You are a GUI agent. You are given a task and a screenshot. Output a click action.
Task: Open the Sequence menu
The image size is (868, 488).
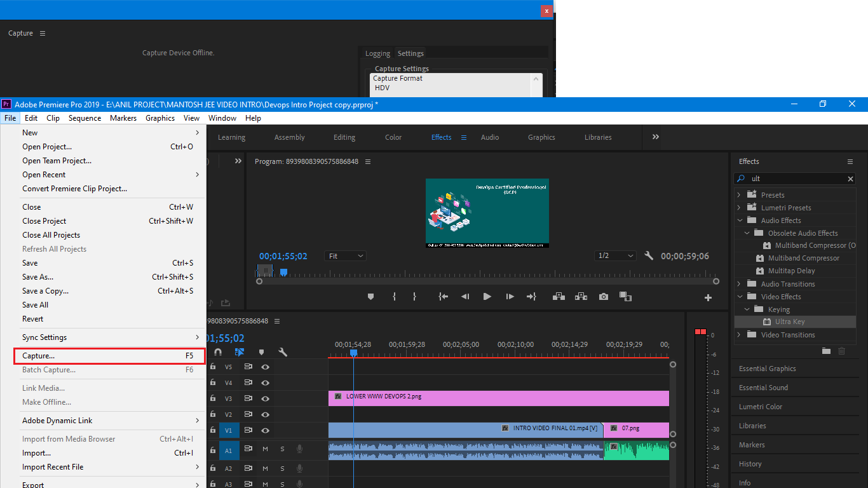click(85, 118)
